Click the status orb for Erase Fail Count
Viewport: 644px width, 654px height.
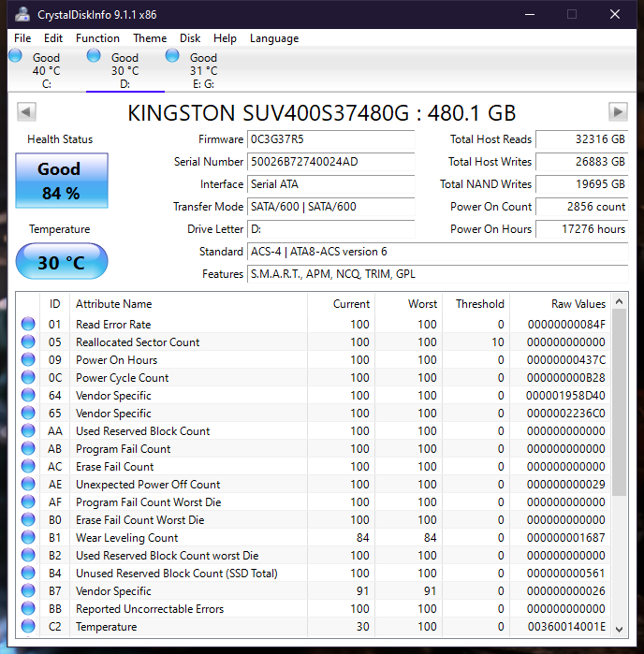click(x=28, y=466)
